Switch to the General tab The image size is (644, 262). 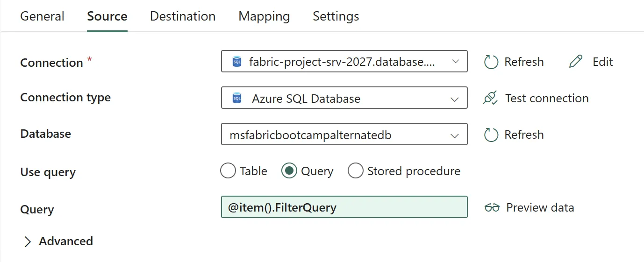coord(43,16)
